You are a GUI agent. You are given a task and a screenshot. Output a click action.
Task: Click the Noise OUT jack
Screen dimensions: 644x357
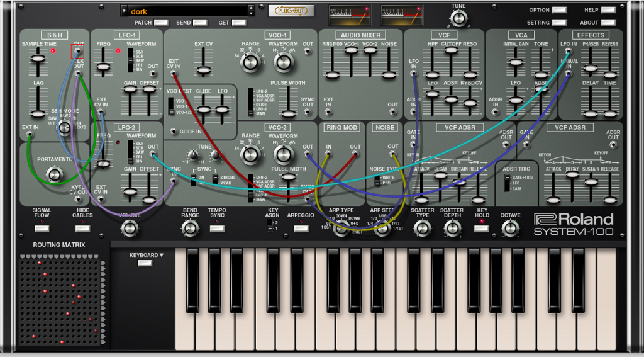point(393,154)
